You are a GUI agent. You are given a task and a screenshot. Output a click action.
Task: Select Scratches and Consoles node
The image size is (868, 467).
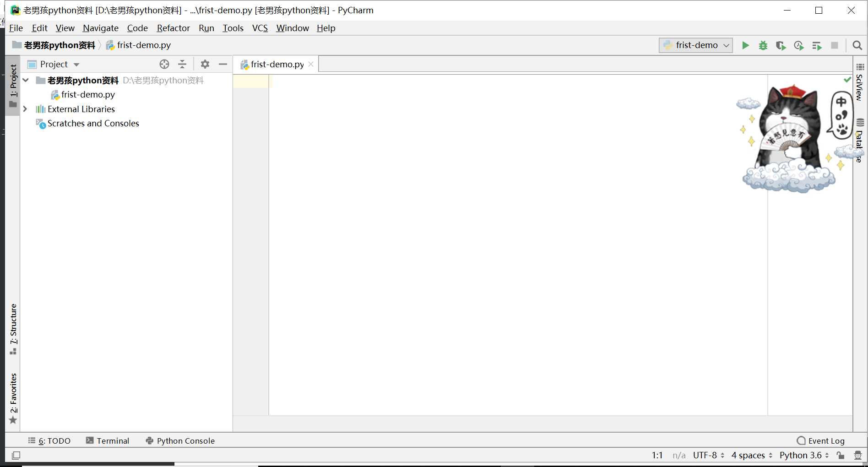(x=93, y=123)
